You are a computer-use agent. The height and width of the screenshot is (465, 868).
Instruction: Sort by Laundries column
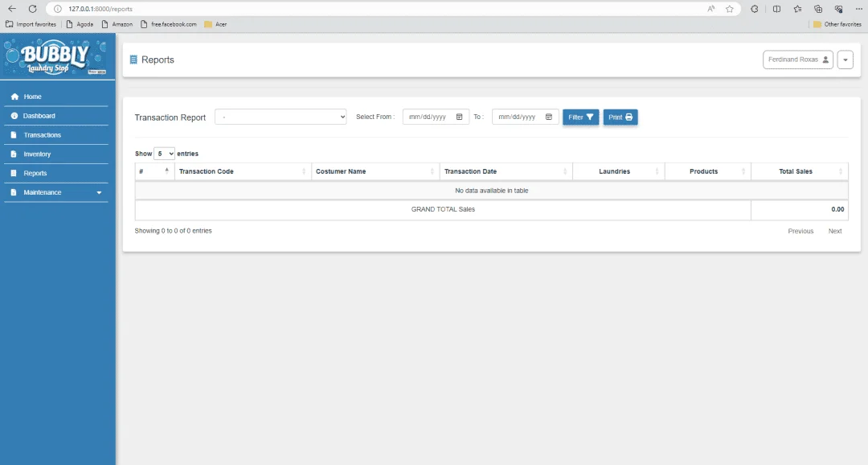(619, 171)
